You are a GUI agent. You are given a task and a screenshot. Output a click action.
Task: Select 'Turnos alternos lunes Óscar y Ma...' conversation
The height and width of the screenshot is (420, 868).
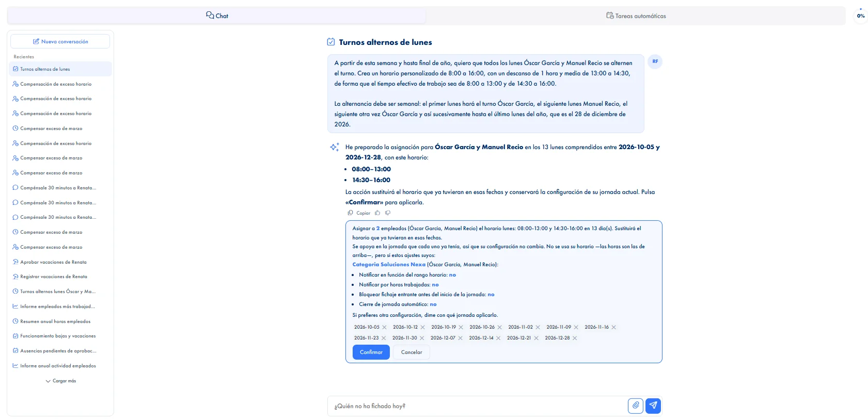click(60, 292)
